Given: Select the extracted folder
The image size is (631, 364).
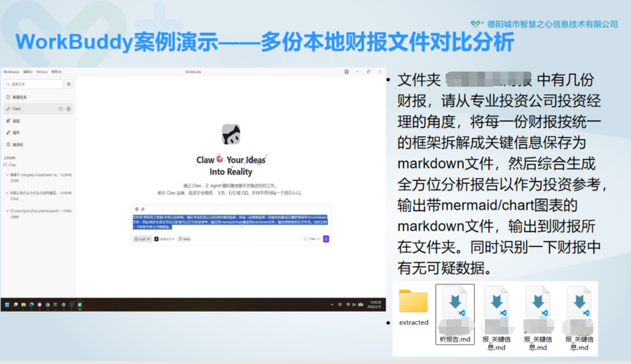Looking at the screenshot, I should click(413, 308).
